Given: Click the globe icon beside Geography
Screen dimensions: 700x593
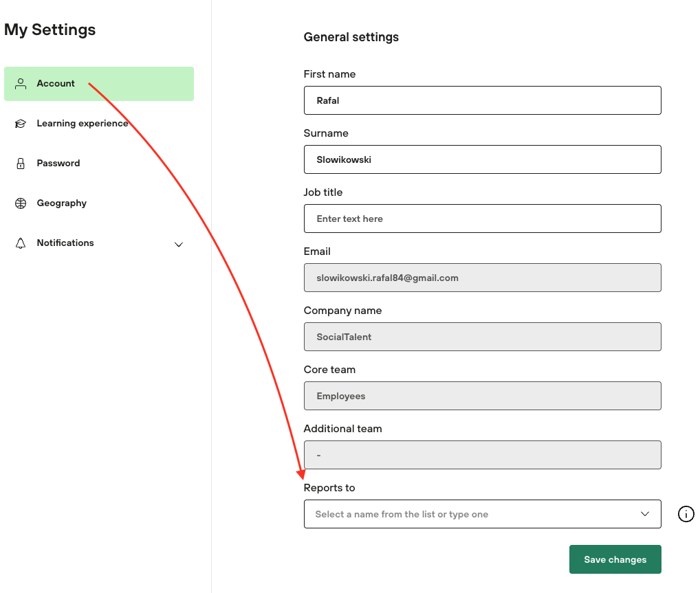Looking at the screenshot, I should pyautogui.click(x=21, y=203).
